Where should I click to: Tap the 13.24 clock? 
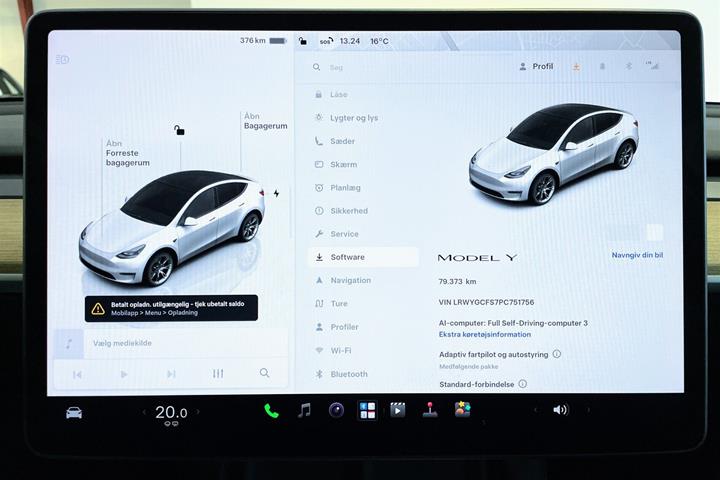point(349,41)
